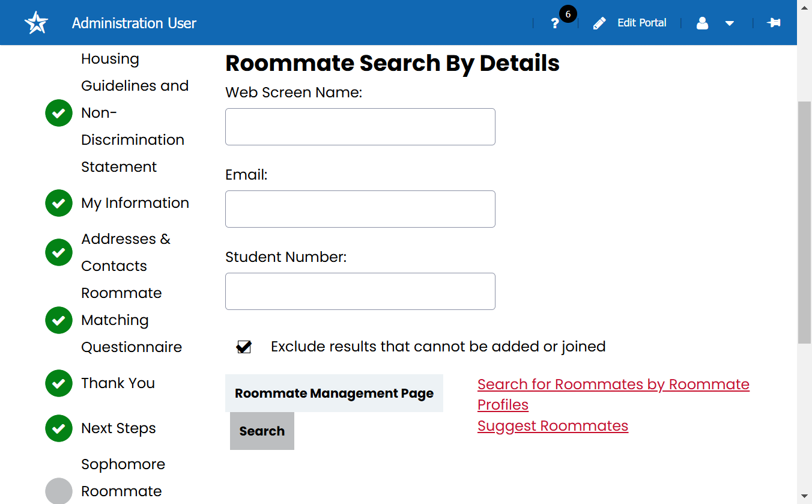
Task: Open Roommate Matching Questionnaire step
Action: (132, 320)
